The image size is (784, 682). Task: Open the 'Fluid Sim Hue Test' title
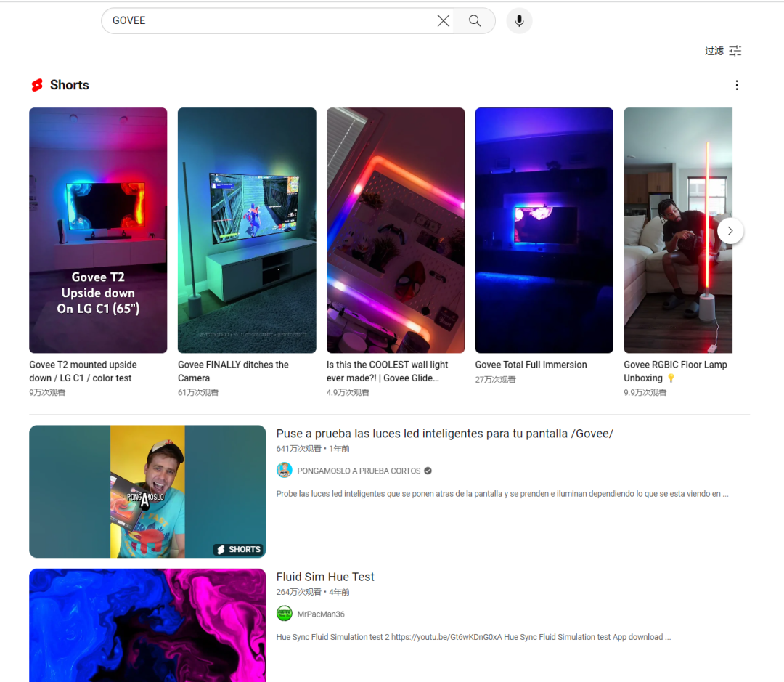[x=325, y=577]
